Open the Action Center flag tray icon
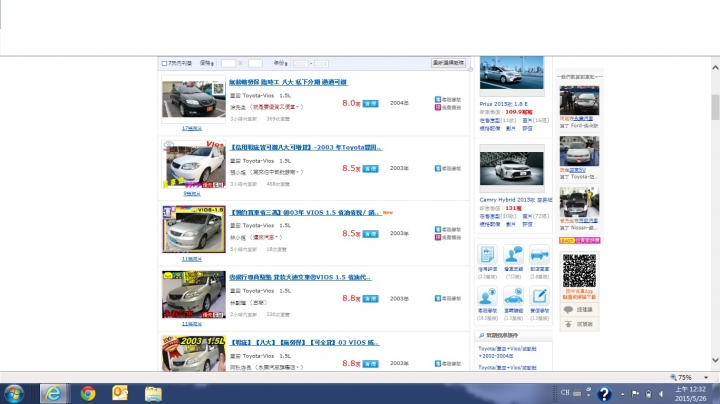This screenshot has height=404, width=720. coord(635,394)
